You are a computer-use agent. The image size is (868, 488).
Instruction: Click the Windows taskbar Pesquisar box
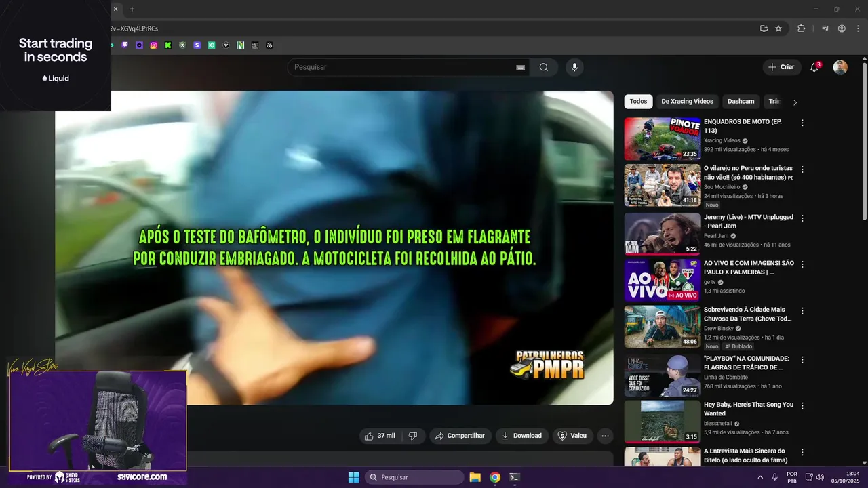pos(415,477)
